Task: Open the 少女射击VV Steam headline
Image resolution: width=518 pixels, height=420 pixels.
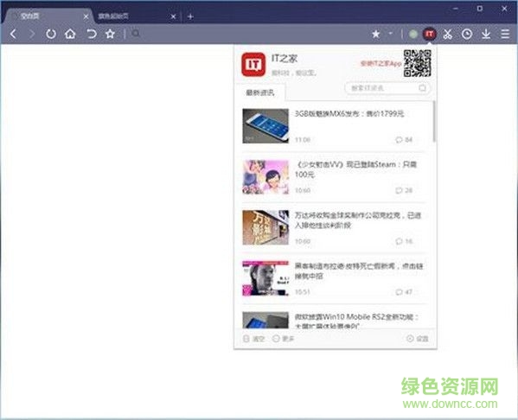Action: point(355,169)
